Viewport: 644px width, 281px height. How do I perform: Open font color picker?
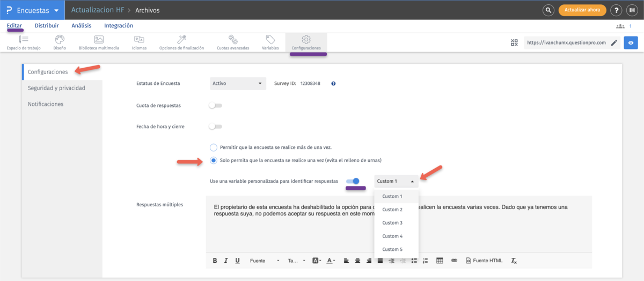coord(331,261)
